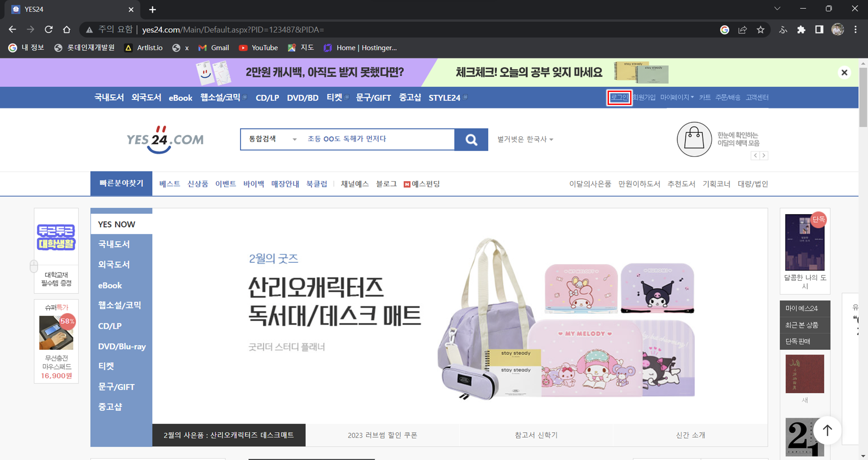
Task: Open the shopping bag benefits icon
Action: point(694,139)
